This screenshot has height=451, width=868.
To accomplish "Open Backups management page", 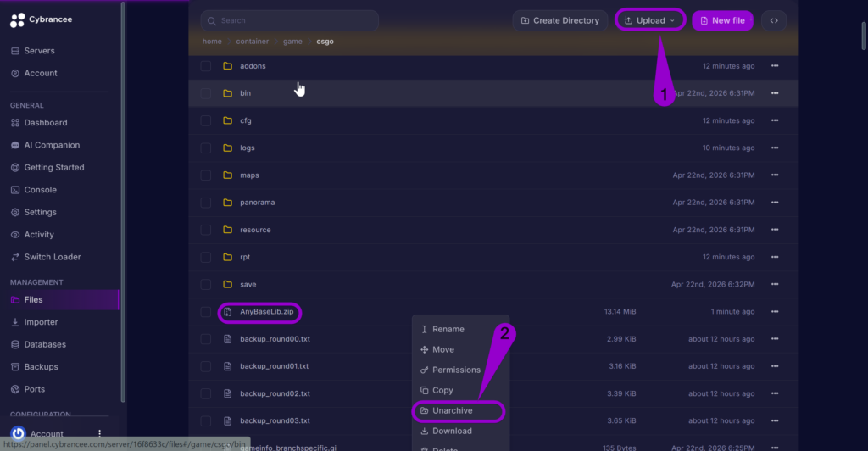I will click(x=34, y=367).
